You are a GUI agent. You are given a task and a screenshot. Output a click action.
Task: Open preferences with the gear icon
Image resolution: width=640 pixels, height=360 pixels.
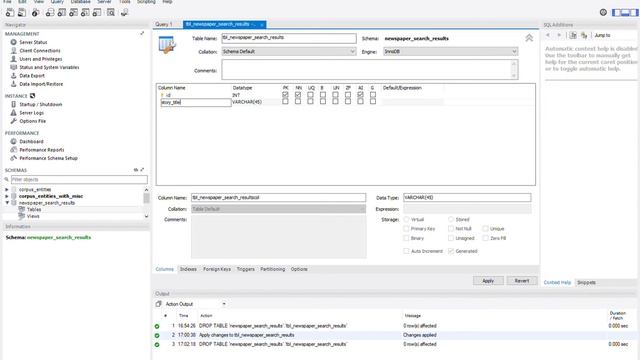(x=603, y=13)
